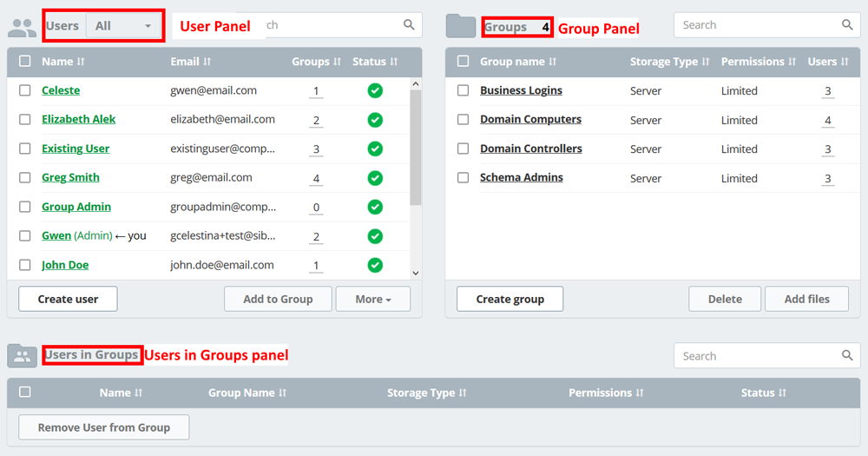Click the search magnifier icon in Groups panel
The image size is (868, 456).
[847, 25]
